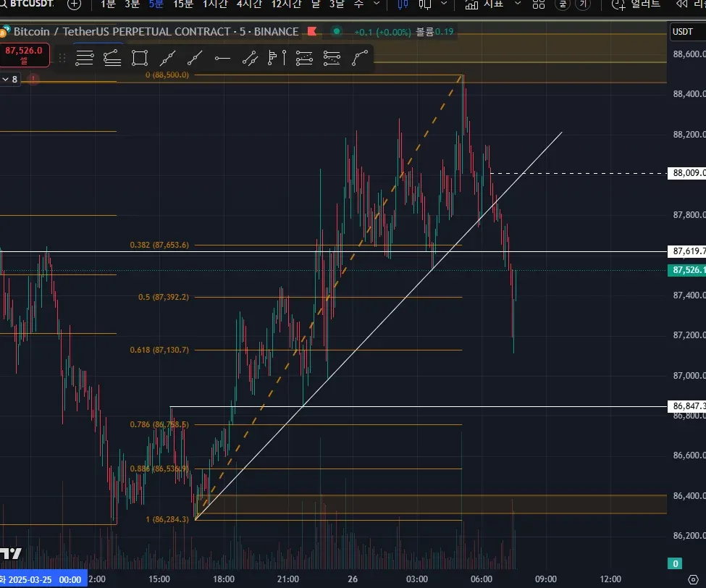The height and width of the screenshot is (588, 706).
Task: Click the red 87,526.0 sell button
Action: (24, 55)
